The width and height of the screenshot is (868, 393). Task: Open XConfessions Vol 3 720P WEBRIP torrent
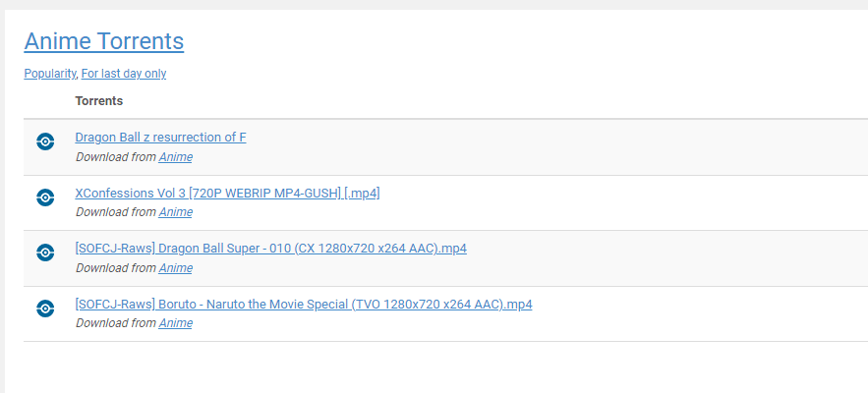[227, 194]
